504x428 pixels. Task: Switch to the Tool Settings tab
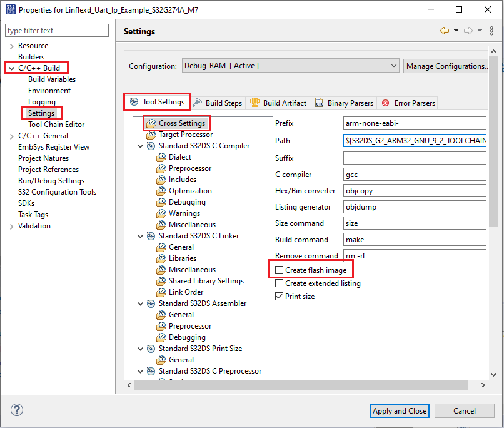(x=157, y=102)
